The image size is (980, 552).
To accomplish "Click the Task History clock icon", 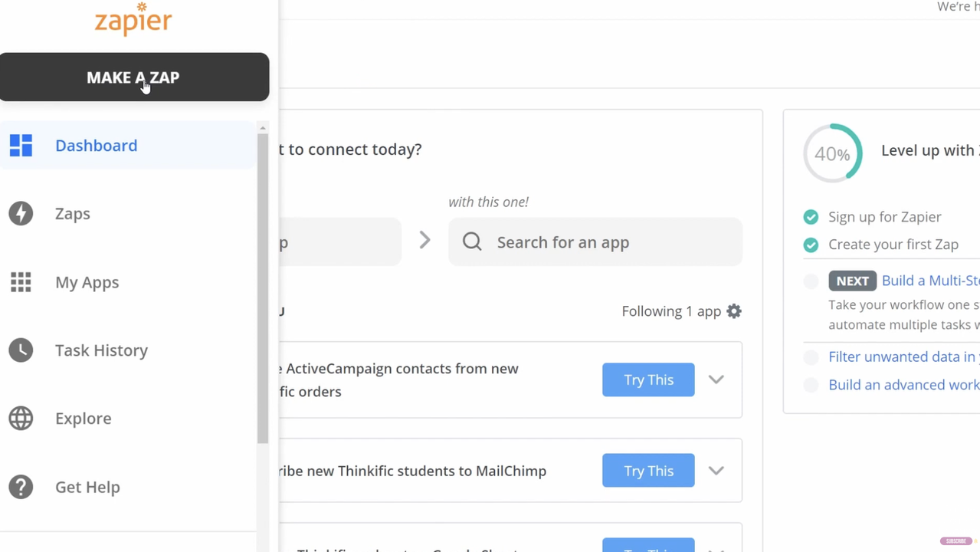I will [21, 350].
